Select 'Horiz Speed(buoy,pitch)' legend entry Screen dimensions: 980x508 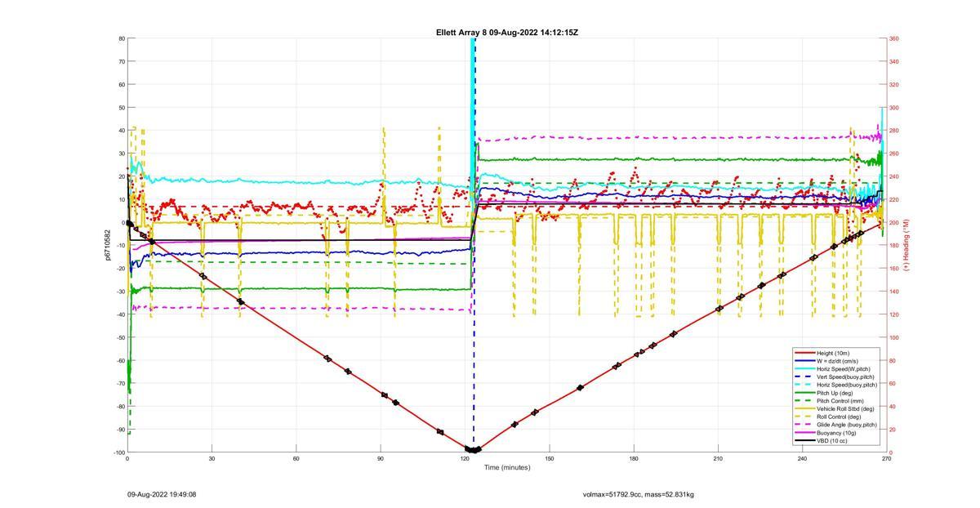click(837, 385)
